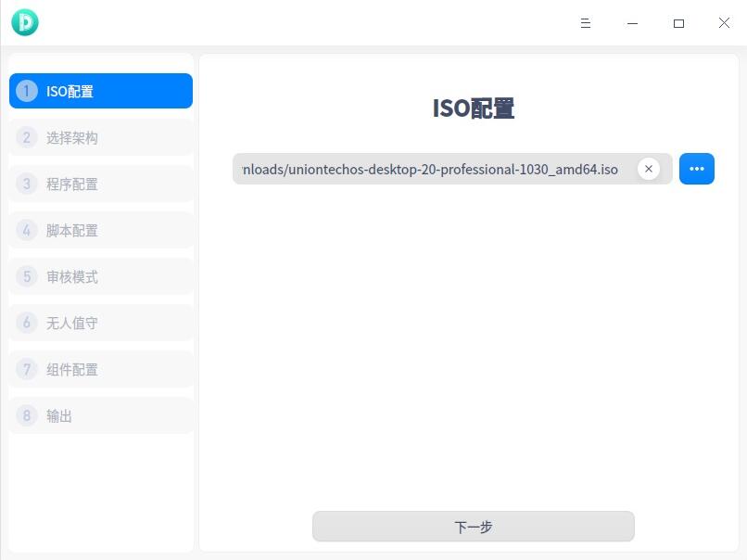Open the 组件配置 step
Viewport: 747px width, 560px height.
point(100,369)
